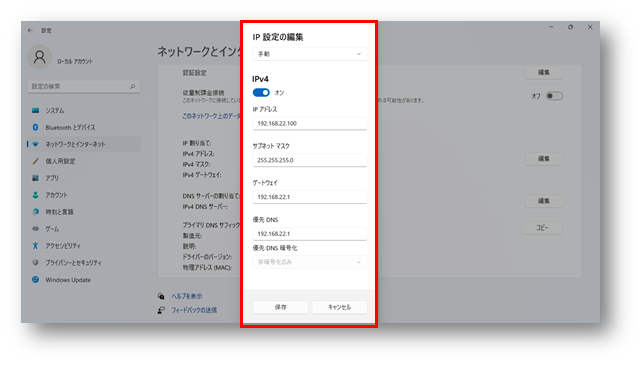Open the このネットワーク上のデータ link
This screenshot has width=642, height=365.
[212, 116]
